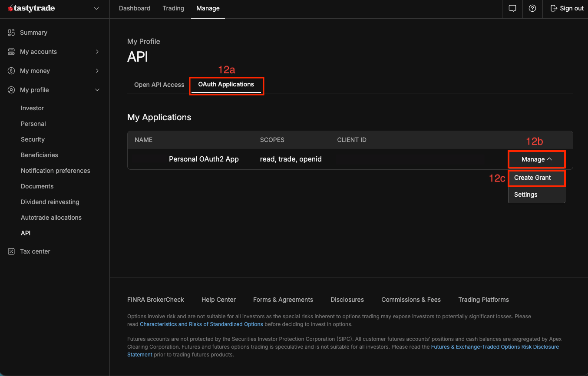Click the Sign out icon
Screen dimensions: 588x376
click(554, 8)
